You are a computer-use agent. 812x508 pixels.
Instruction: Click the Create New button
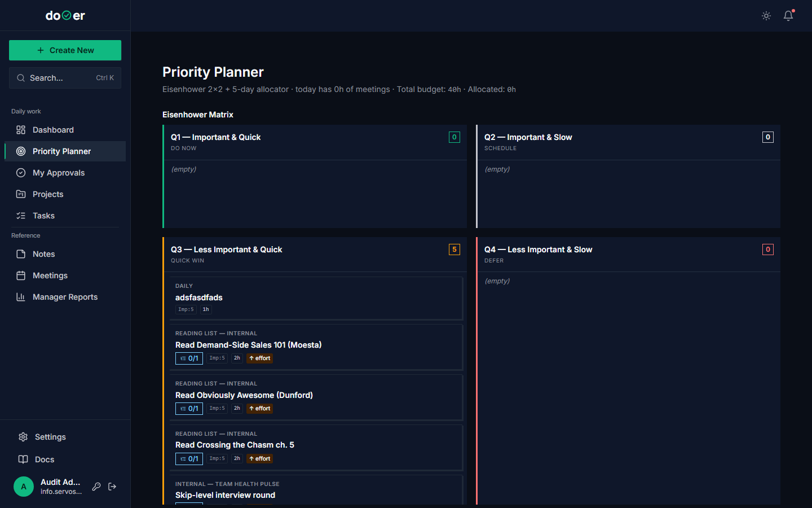pos(65,50)
